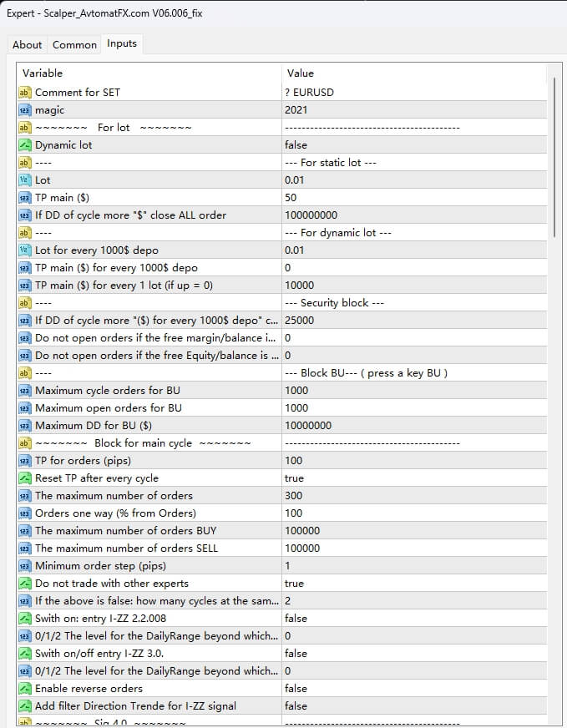Click the icon beside Maximum open orders for BU
567x728 pixels.
tap(24, 408)
